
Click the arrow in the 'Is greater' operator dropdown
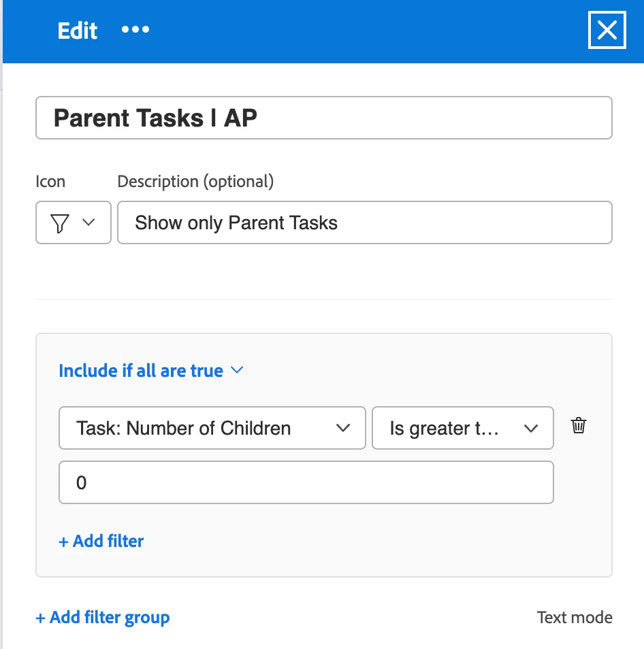pos(530,428)
